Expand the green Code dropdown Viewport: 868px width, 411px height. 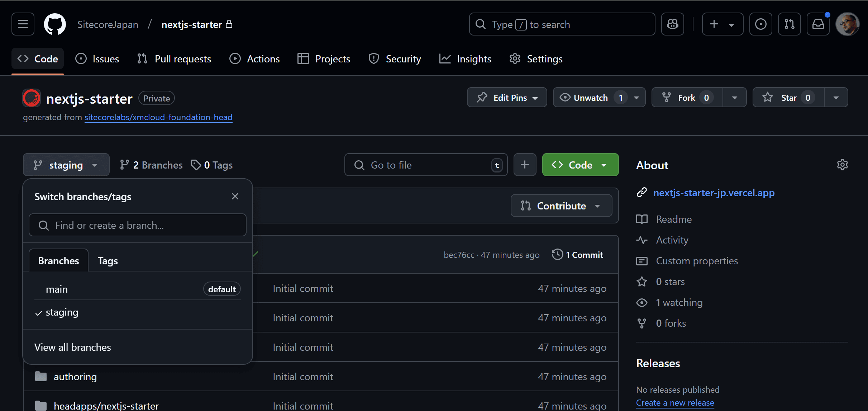[x=580, y=165]
